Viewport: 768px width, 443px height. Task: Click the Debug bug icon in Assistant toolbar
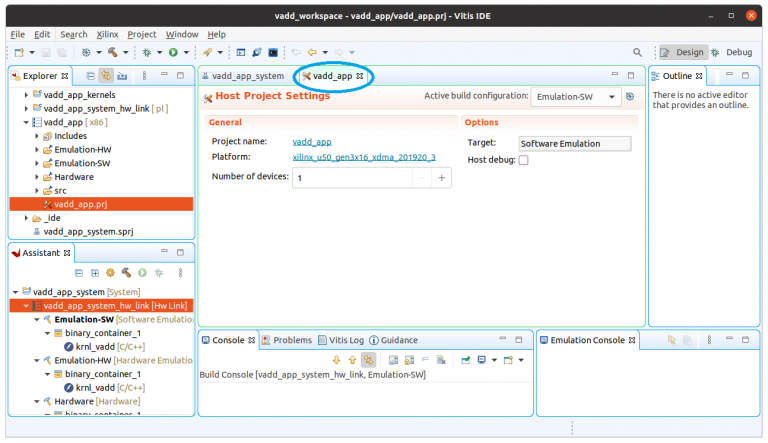click(158, 272)
